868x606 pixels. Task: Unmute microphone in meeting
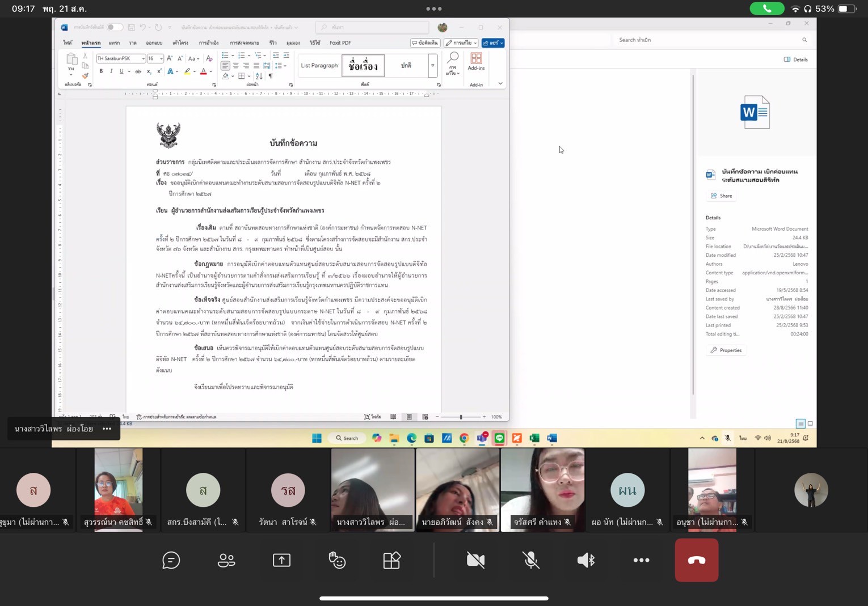click(x=530, y=560)
